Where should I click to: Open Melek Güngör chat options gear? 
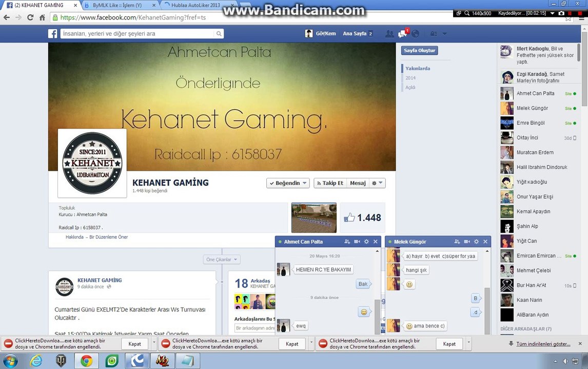point(476,241)
